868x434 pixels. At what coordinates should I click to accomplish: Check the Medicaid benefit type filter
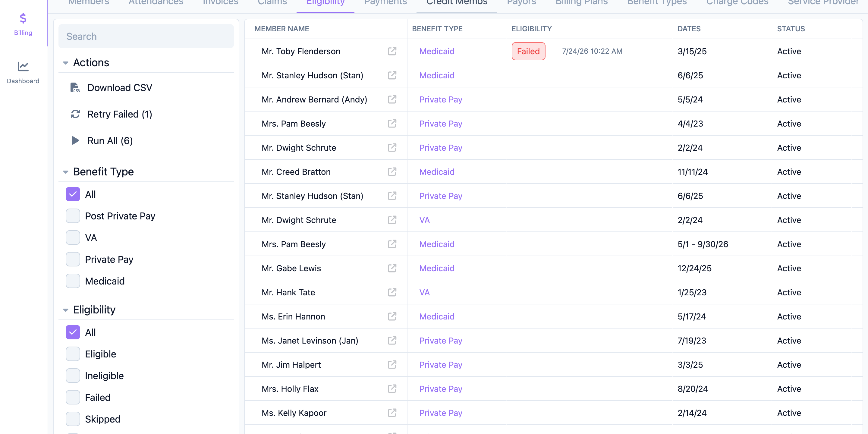coord(73,281)
